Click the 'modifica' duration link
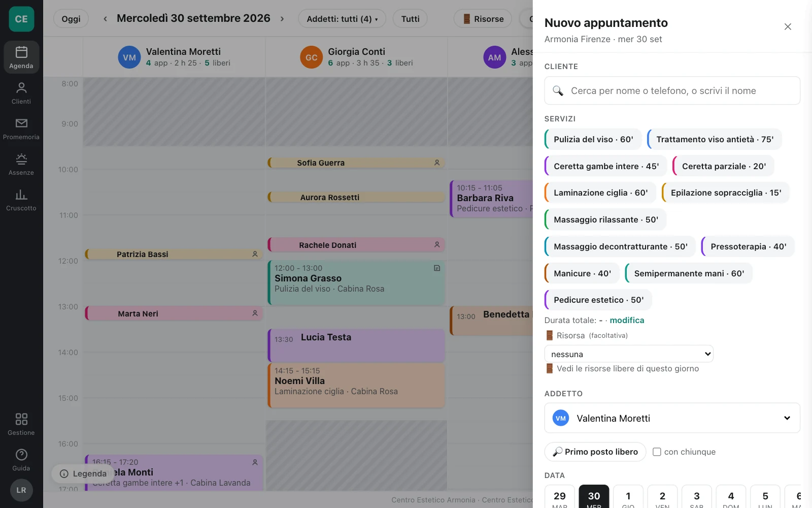This screenshot has width=812, height=508. tap(627, 320)
